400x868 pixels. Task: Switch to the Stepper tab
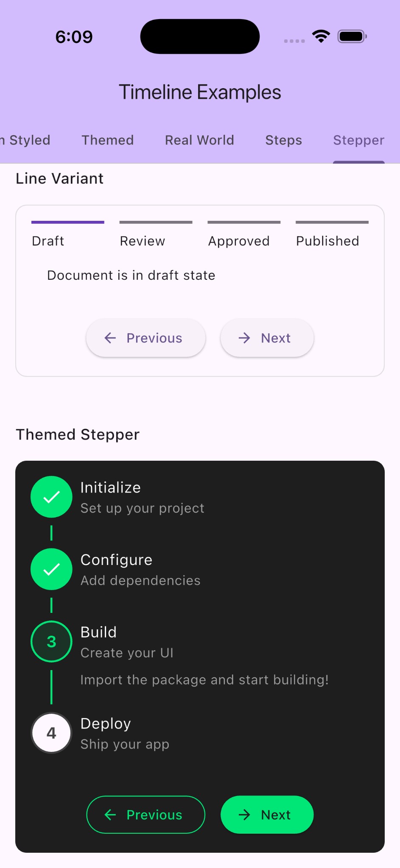pos(358,140)
